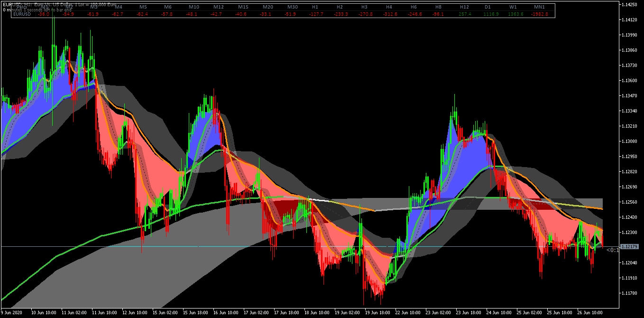Click the 15 Jun 18:00 time axis label

(x=196, y=313)
